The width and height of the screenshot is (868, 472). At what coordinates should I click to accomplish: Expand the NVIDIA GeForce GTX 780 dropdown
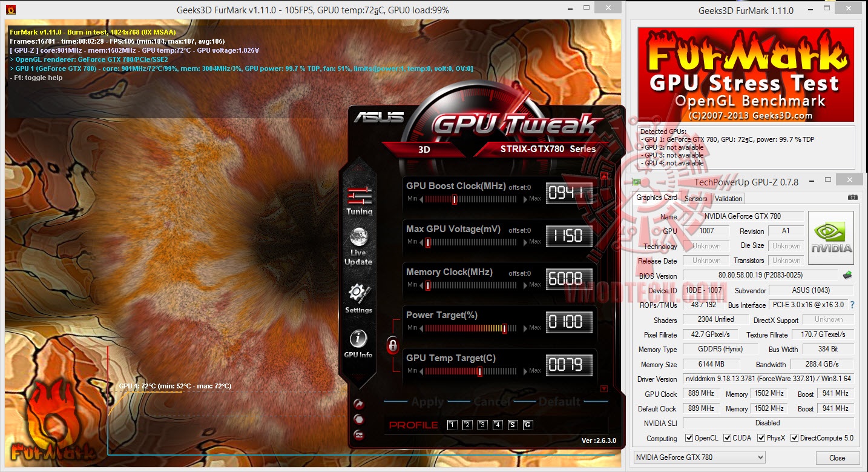coord(699,457)
